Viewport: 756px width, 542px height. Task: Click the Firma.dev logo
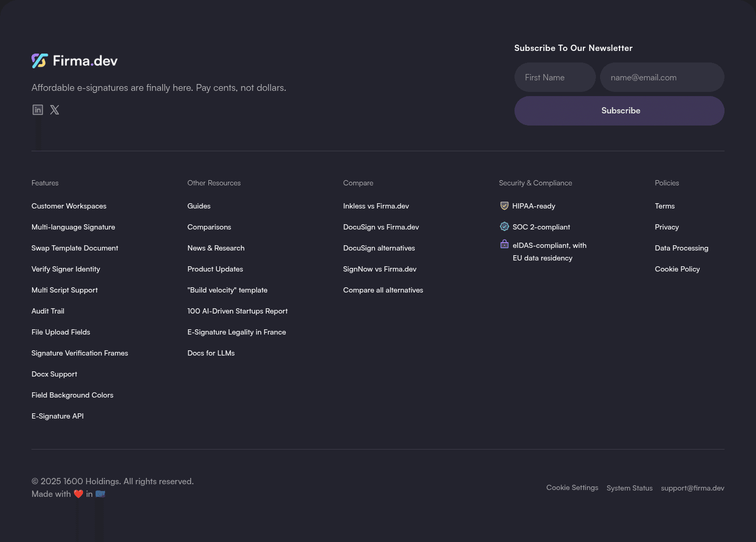tap(75, 61)
